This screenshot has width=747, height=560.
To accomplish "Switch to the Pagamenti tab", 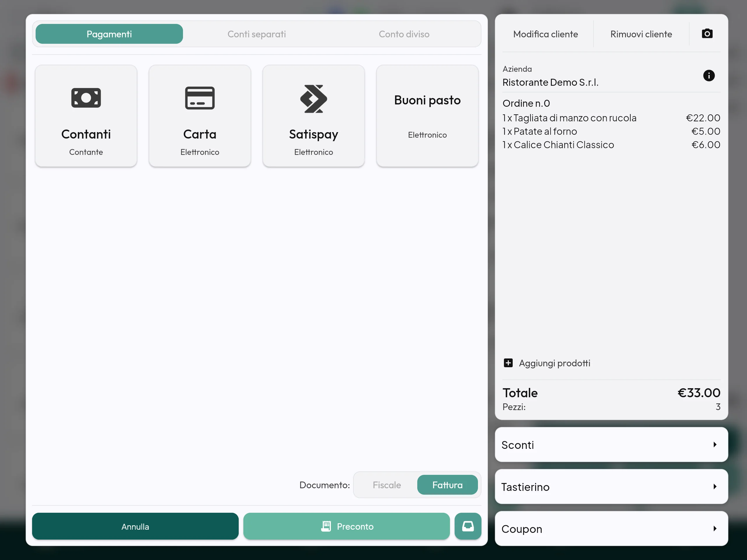I will point(109,34).
